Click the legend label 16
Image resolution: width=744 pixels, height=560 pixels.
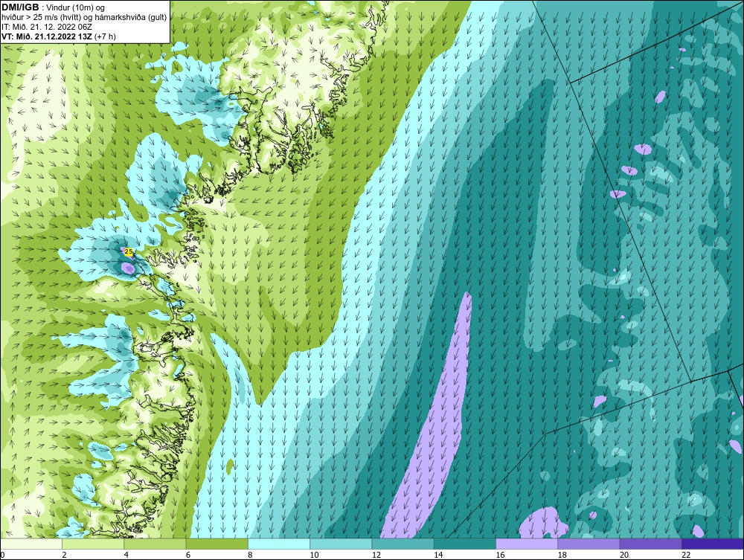coord(500,555)
